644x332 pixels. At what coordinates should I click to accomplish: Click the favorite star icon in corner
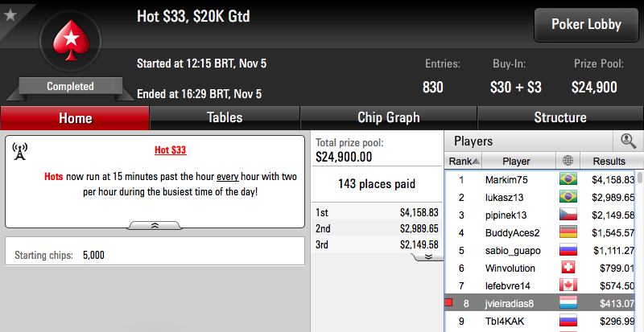10,15
